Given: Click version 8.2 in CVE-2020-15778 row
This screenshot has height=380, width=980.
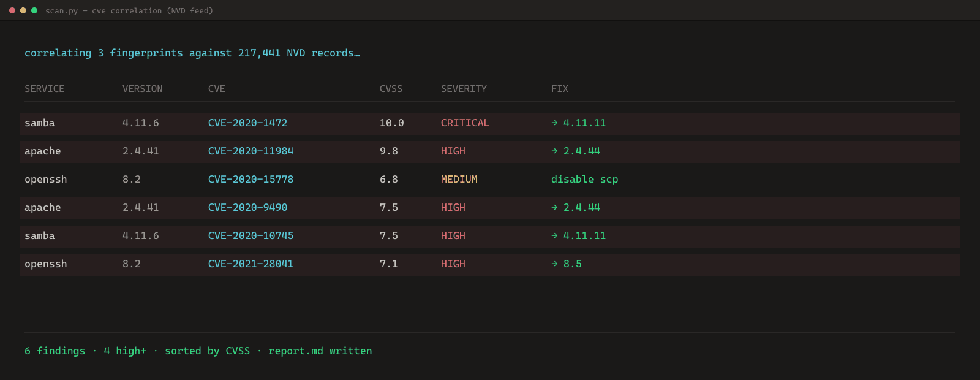Looking at the screenshot, I should pyautogui.click(x=132, y=180).
